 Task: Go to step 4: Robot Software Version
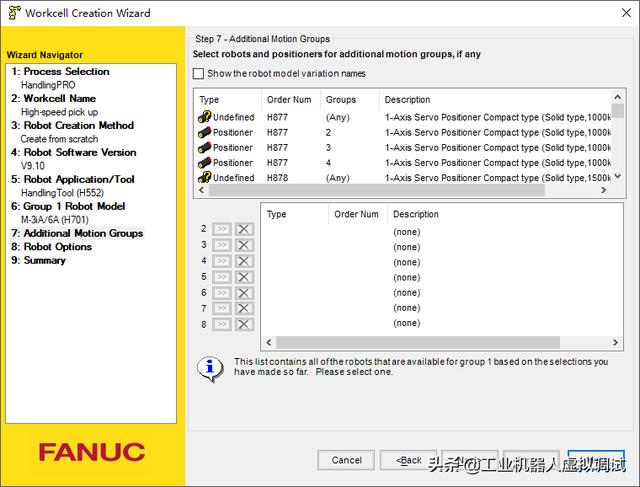pos(74,152)
